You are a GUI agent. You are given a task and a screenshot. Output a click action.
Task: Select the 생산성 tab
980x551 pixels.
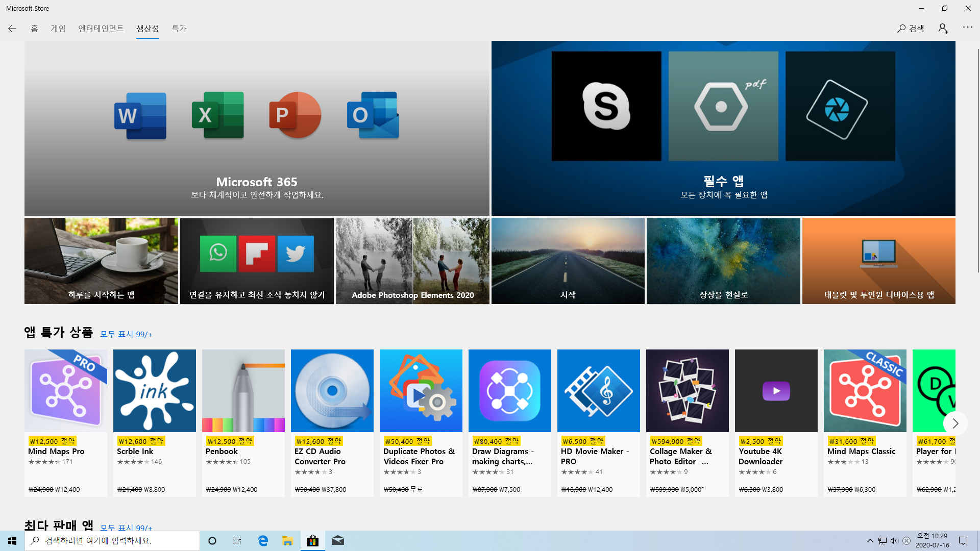point(148,29)
